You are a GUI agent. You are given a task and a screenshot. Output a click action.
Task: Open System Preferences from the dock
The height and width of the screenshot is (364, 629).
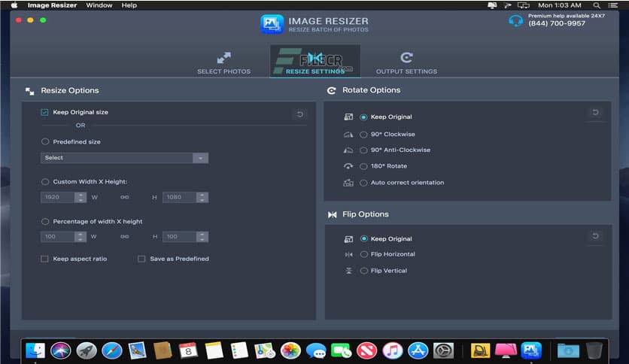[443, 350]
